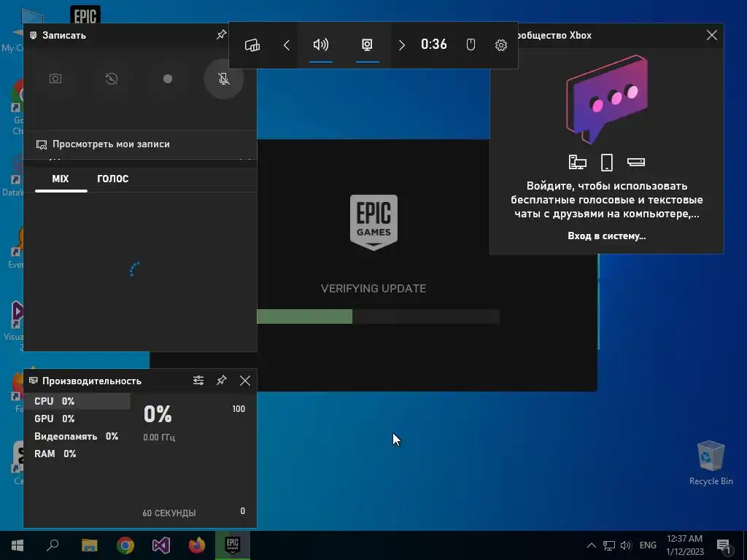Viewport: 747px width, 560px height.
Task: Take a screenshot with the camera icon
Action: [55, 79]
